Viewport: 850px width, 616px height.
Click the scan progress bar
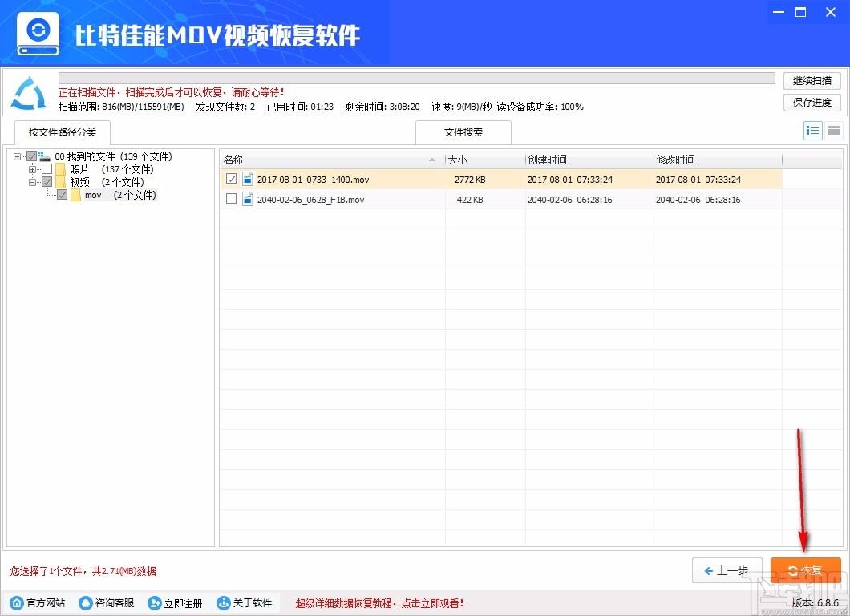(417, 79)
